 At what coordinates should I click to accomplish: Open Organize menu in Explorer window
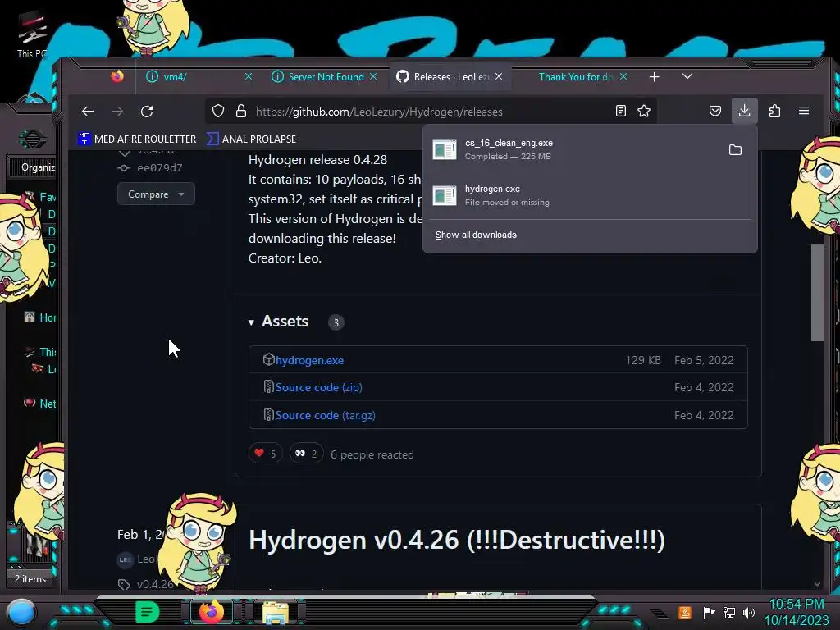38,167
